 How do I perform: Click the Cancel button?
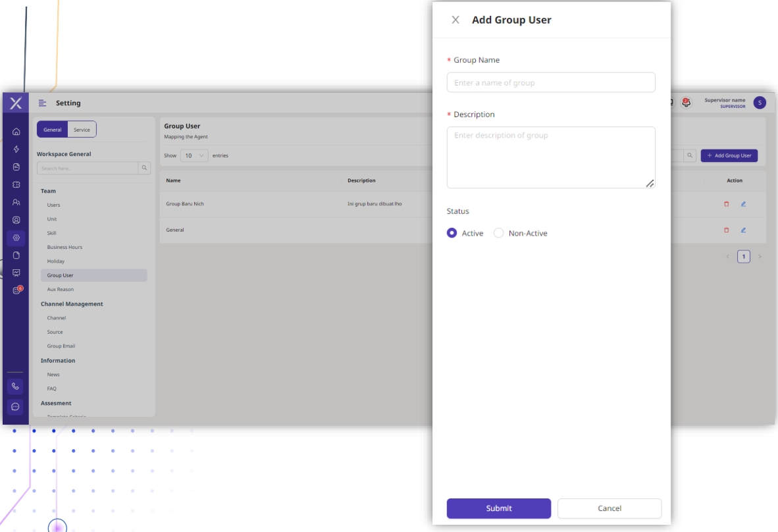coord(609,508)
